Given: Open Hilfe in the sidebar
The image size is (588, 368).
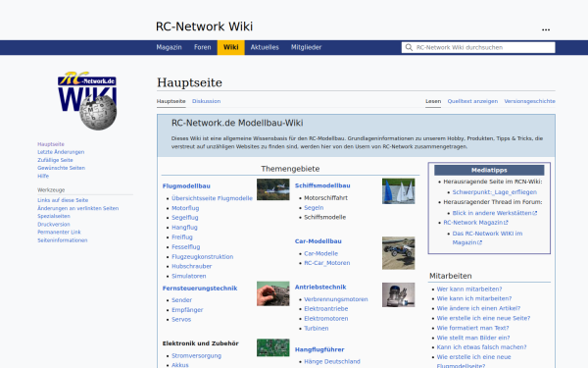Looking at the screenshot, I should coord(43,176).
